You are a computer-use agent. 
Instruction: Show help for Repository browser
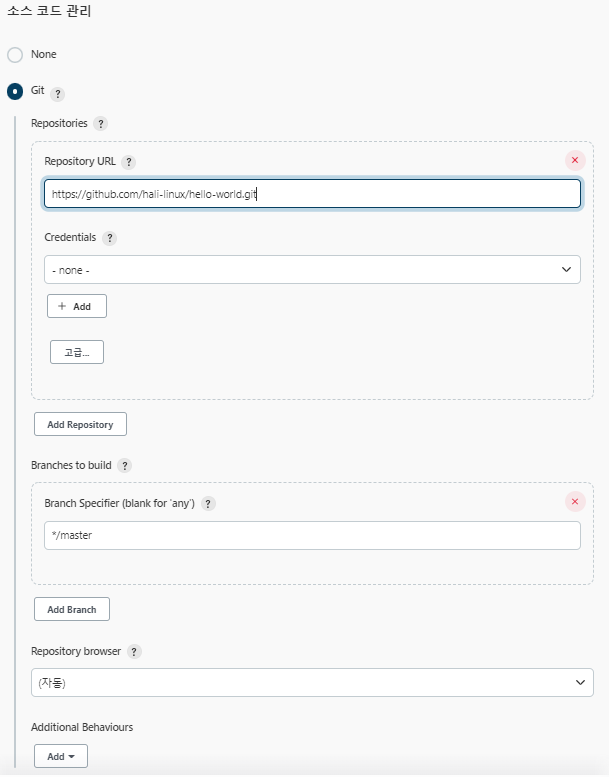coord(134,652)
